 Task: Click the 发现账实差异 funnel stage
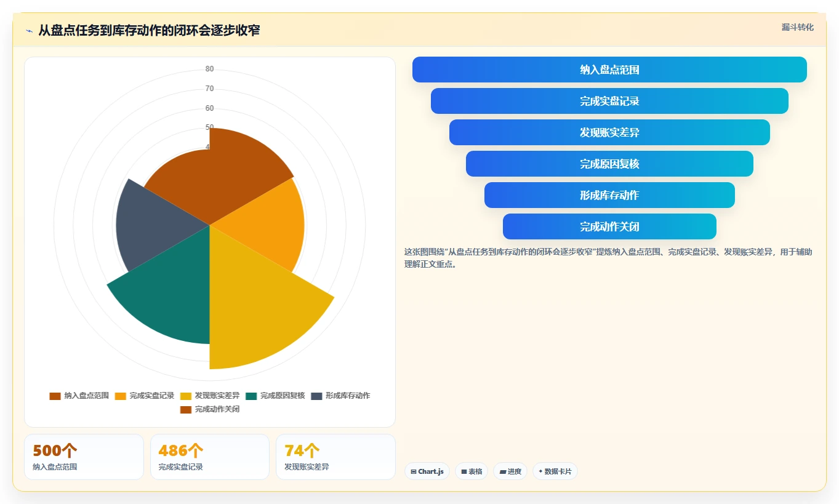point(609,132)
